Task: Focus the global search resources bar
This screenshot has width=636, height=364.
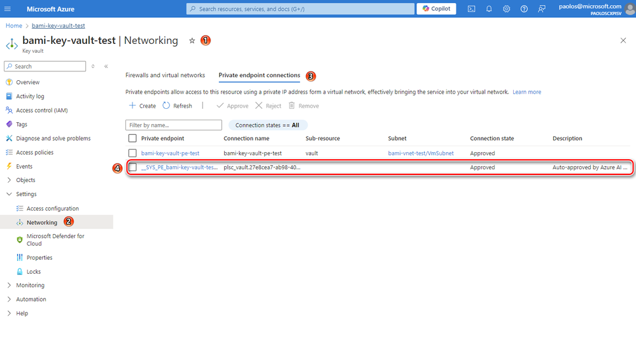Action: (300, 8)
